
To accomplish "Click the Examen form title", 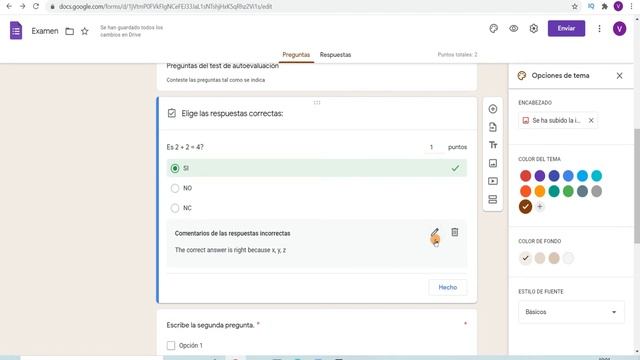I will coord(45,31).
